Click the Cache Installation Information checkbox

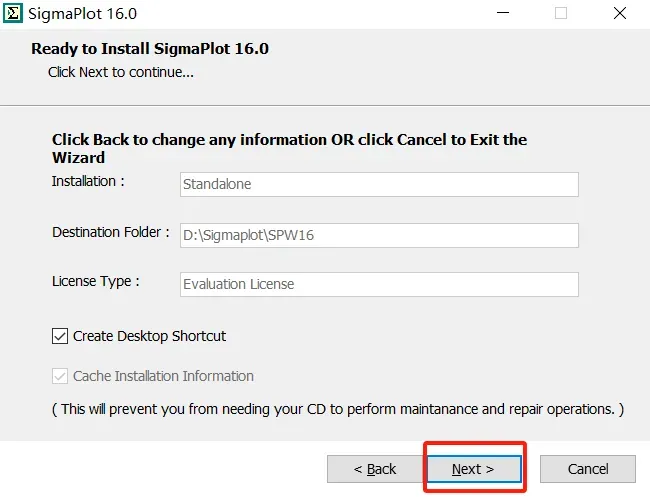tap(60, 376)
